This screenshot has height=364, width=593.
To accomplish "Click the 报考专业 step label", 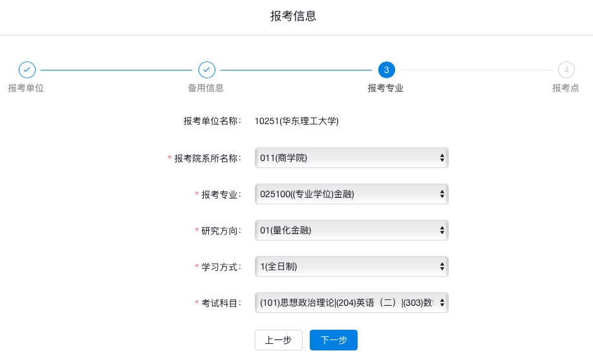I will (x=385, y=88).
